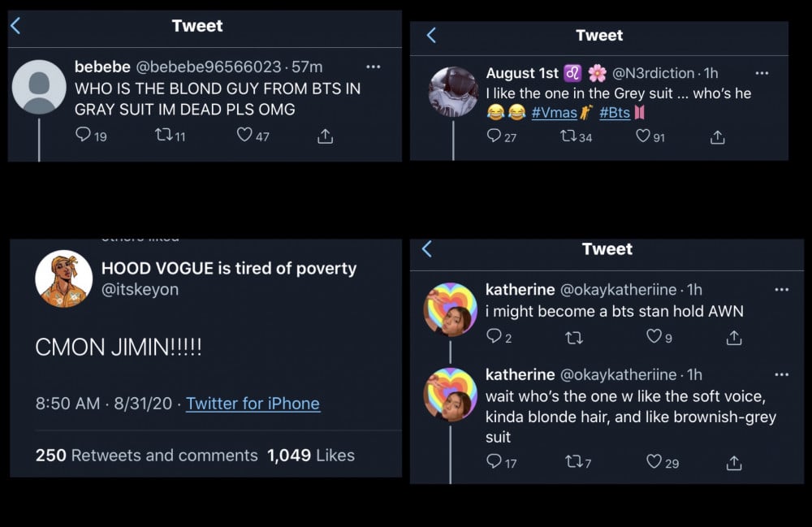The width and height of the screenshot is (812, 527).
Task: Retweet August 1st's tweet
Action: click(568, 136)
